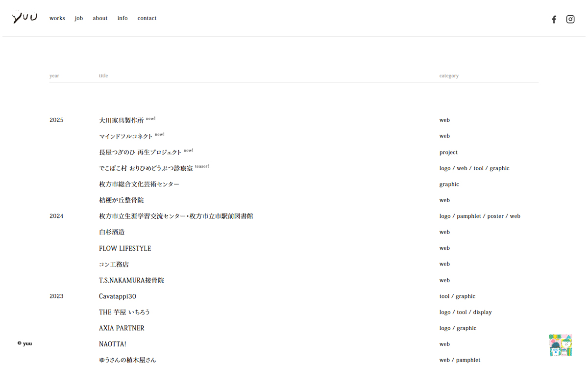View the マインドフルコネクト project
The height and width of the screenshot is (368, 588).
126,136
